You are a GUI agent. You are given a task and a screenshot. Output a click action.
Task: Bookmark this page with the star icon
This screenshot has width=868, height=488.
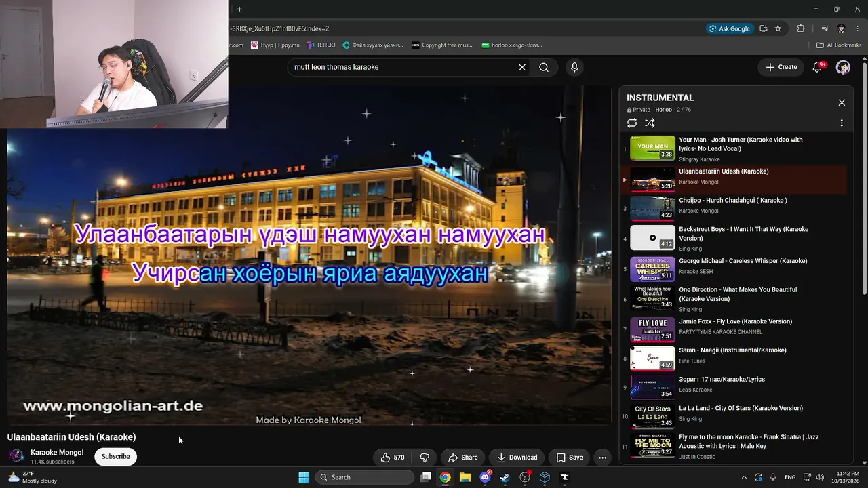point(778,28)
